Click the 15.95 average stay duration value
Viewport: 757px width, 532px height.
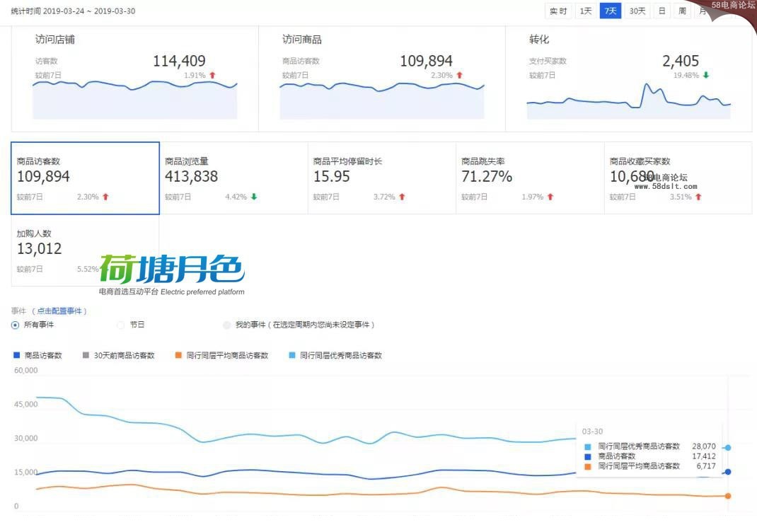[332, 177]
